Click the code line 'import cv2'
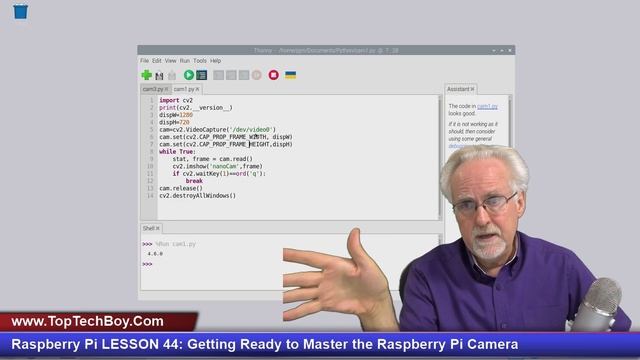 (x=176, y=100)
